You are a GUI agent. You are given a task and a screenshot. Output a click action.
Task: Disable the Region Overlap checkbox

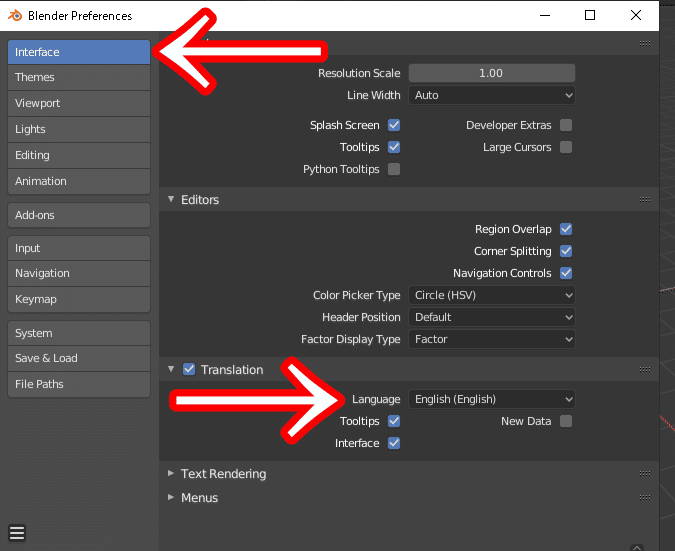tap(566, 229)
